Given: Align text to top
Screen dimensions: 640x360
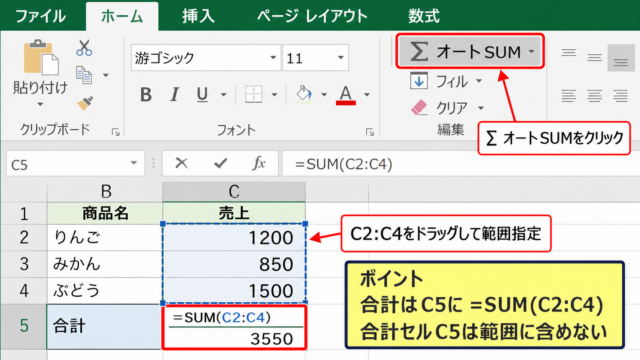Looking at the screenshot, I should click(569, 53).
